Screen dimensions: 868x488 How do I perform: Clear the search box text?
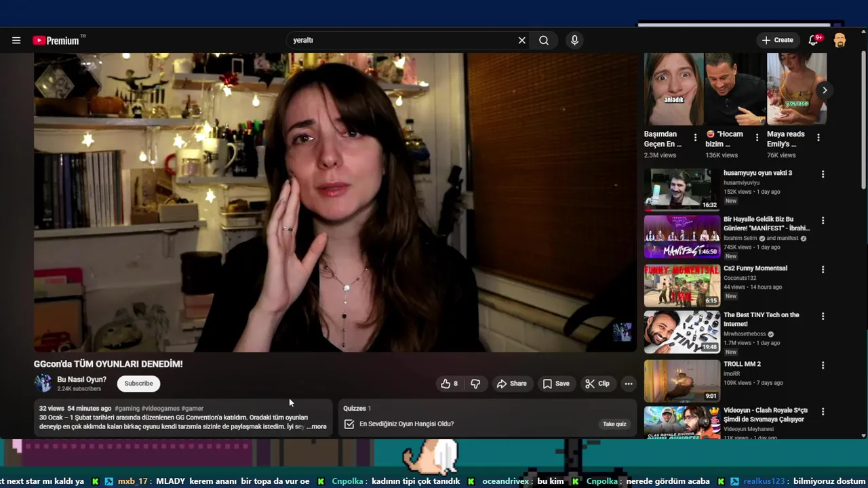[x=522, y=40]
